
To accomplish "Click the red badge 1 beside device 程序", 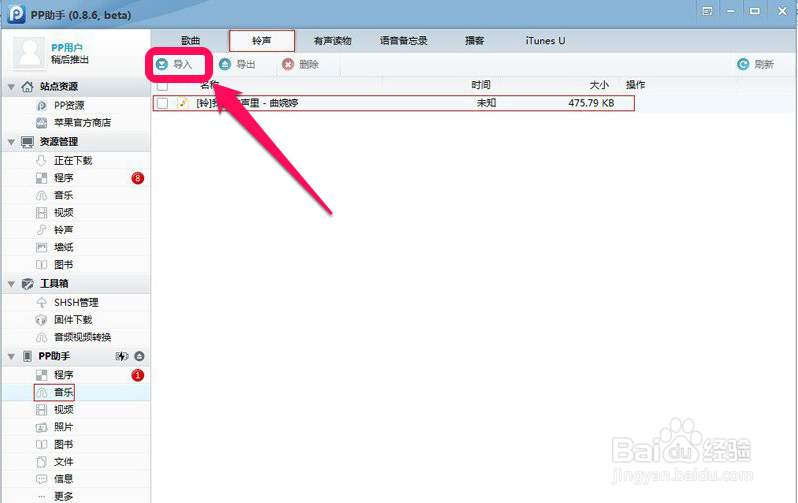I will (x=137, y=375).
